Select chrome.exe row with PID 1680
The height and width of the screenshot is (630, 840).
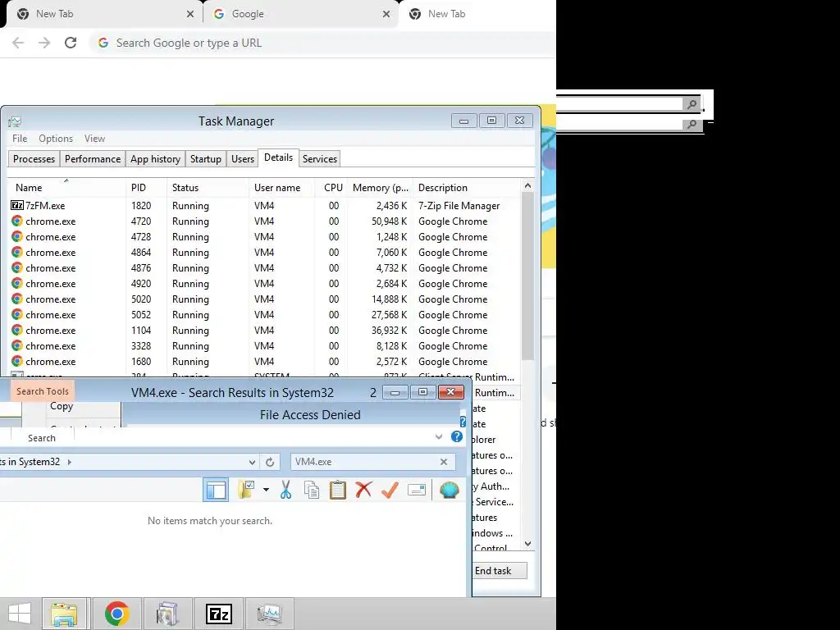click(264, 362)
